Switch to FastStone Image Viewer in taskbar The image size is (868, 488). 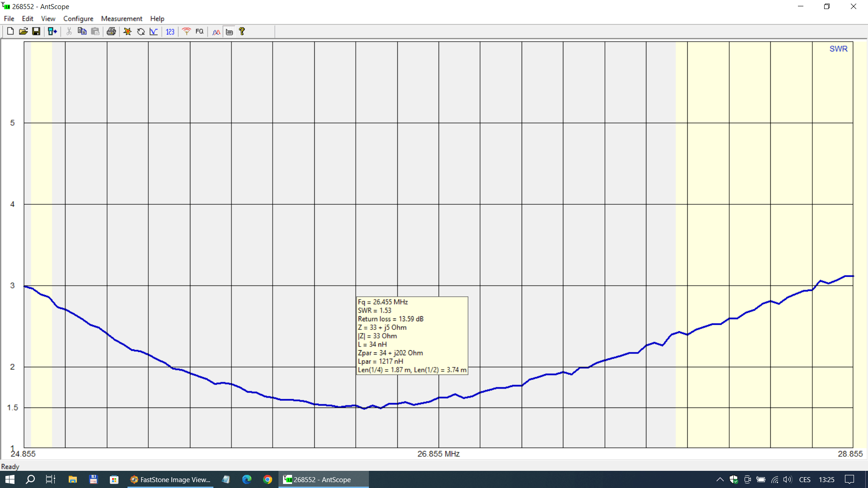coord(170,479)
